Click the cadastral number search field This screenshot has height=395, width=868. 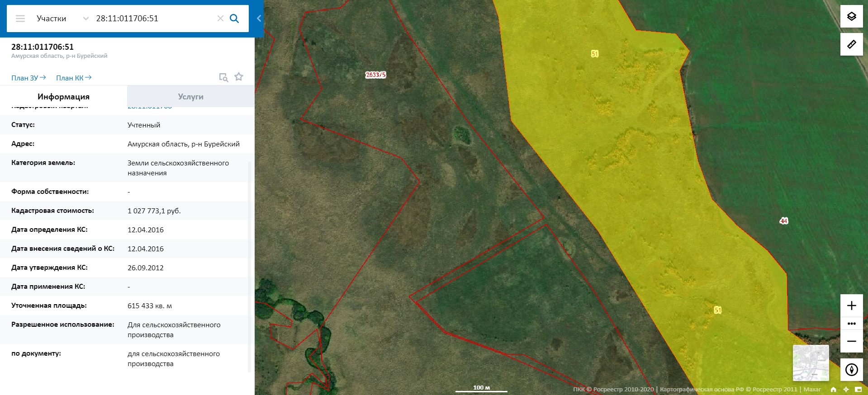(154, 19)
